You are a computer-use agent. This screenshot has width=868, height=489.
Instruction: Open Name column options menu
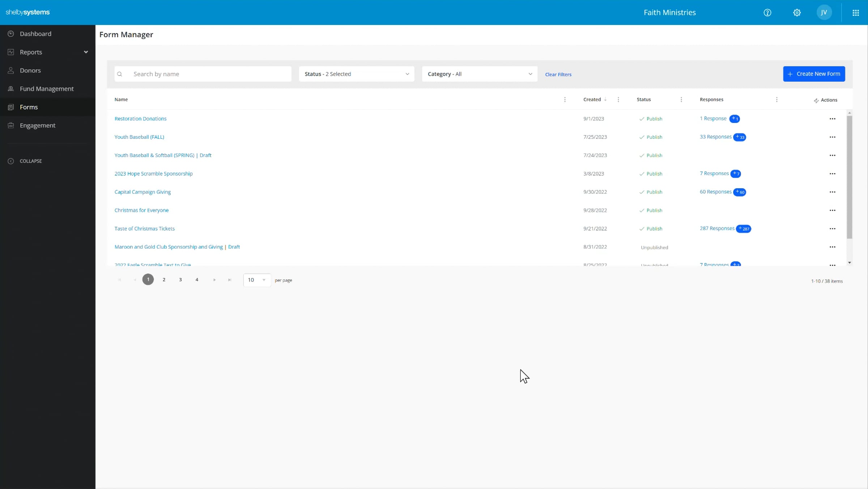(565, 99)
